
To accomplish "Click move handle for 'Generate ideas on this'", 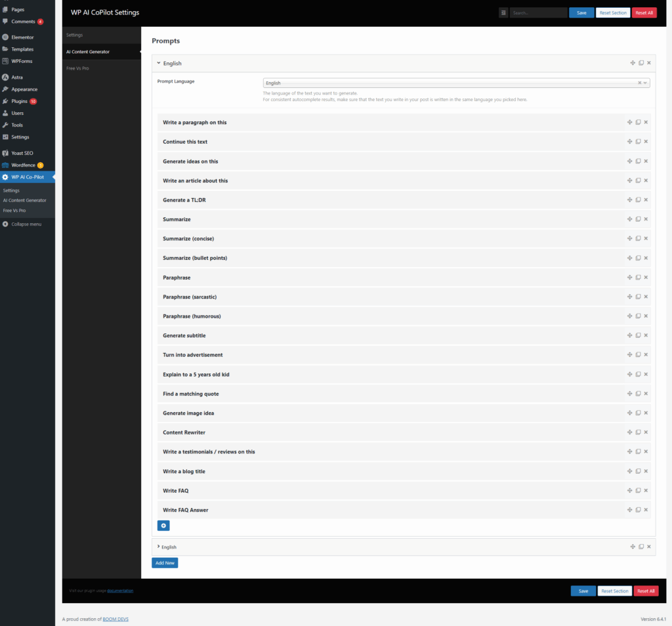I will point(629,161).
